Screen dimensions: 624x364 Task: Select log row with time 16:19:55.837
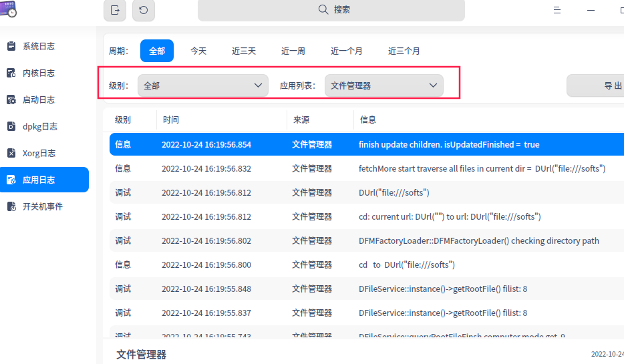click(x=367, y=313)
